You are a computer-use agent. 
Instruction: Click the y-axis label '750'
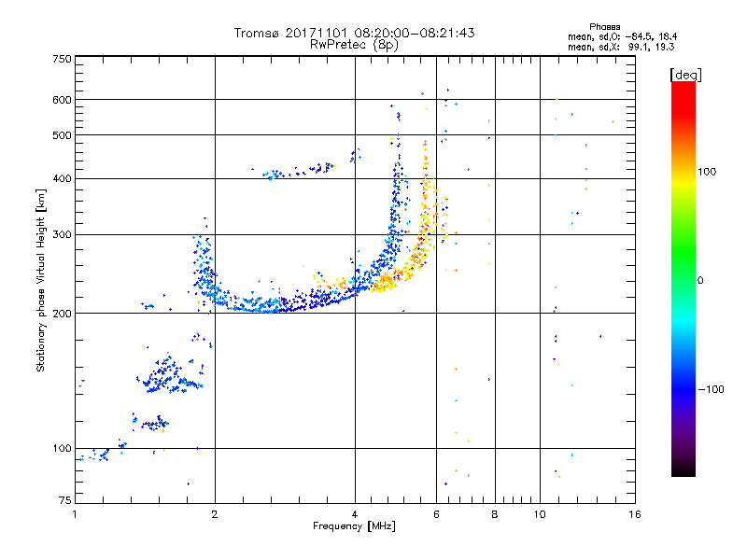pos(62,59)
